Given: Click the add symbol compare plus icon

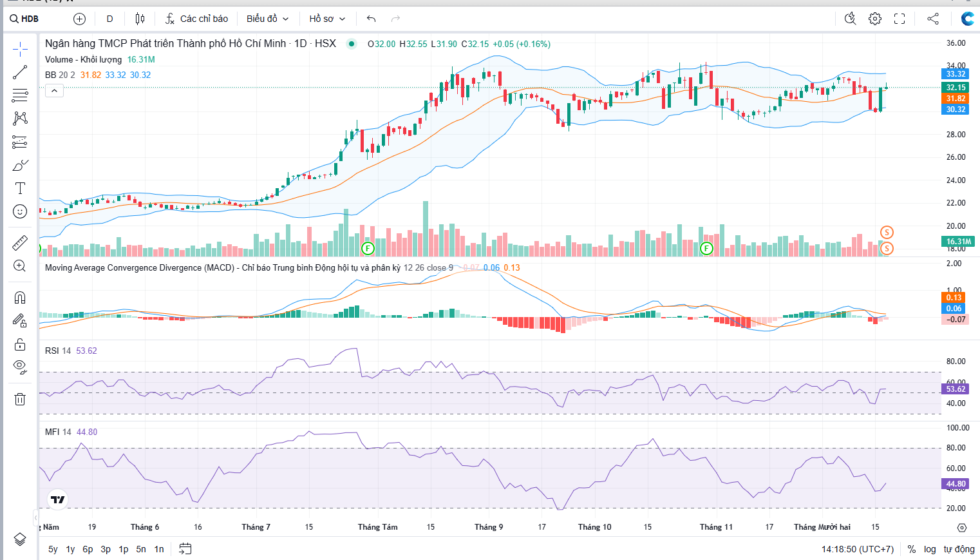Looking at the screenshot, I should [x=79, y=19].
